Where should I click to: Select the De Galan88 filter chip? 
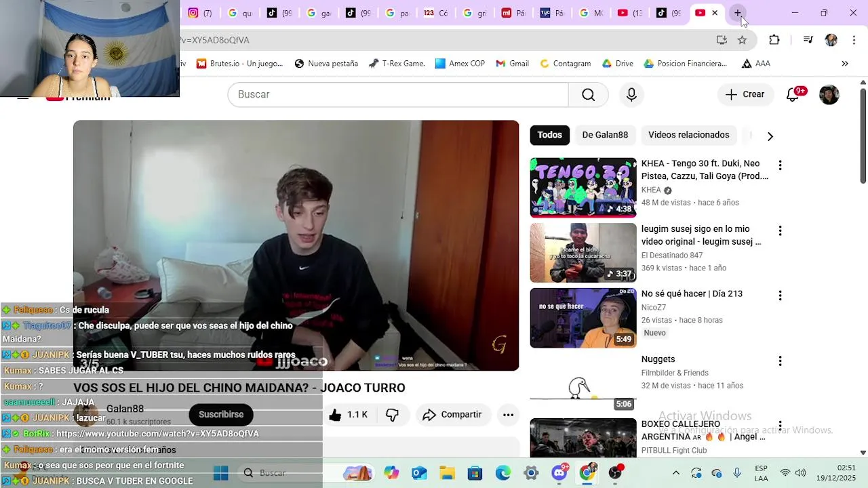pos(605,135)
